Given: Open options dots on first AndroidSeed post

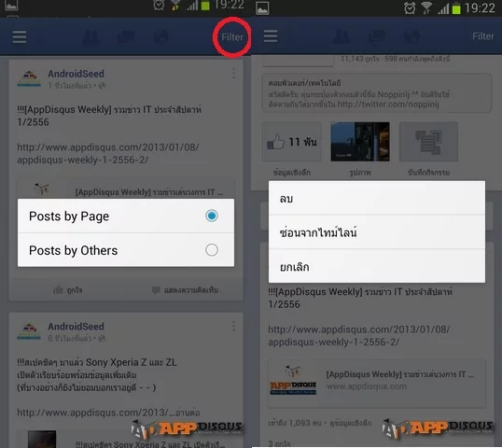Looking at the screenshot, I should (x=233, y=74).
